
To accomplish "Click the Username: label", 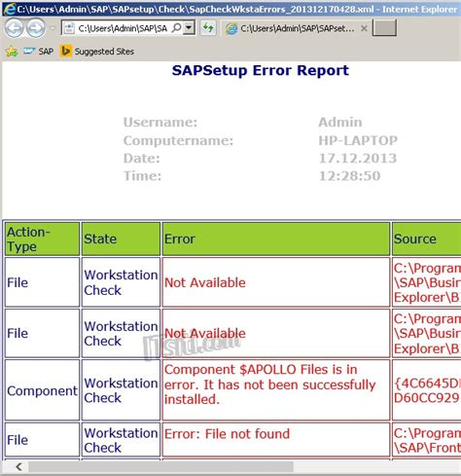I will pyautogui.click(x=160, y=123).
